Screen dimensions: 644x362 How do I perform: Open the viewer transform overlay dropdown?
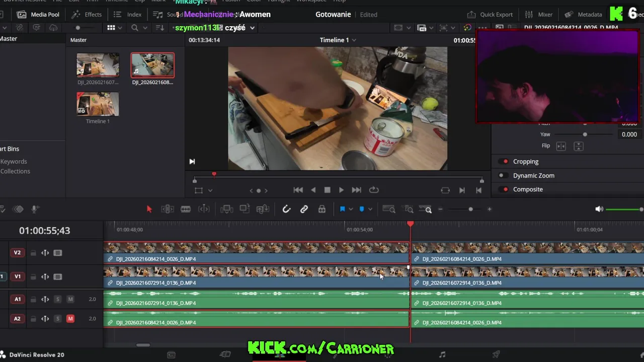click(210, 191)
